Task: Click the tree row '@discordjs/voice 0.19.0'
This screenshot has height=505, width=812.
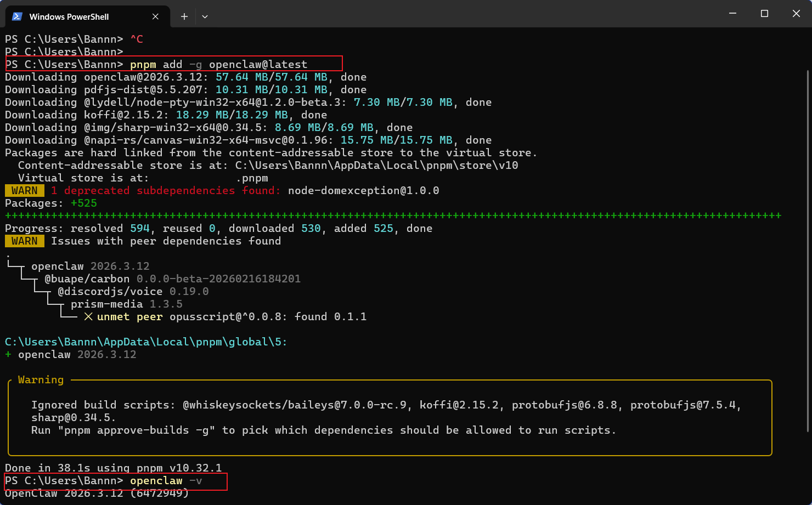Action: click(133, 291)
